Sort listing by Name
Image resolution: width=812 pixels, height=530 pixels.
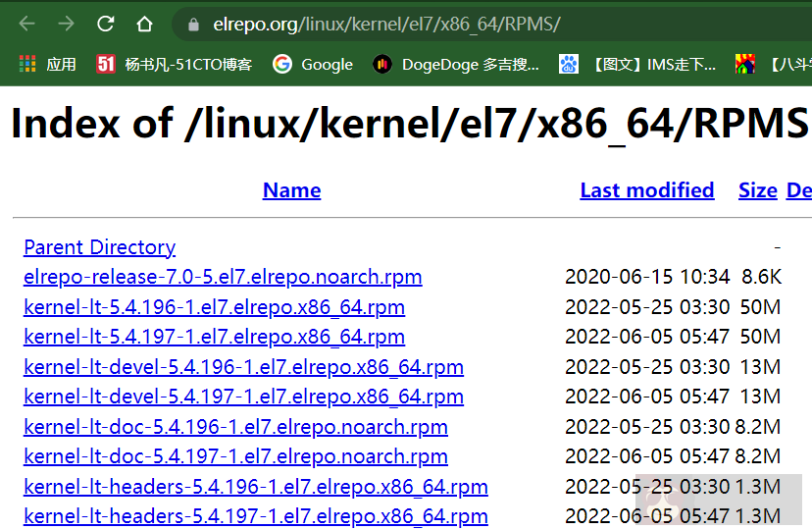(291, 190)
